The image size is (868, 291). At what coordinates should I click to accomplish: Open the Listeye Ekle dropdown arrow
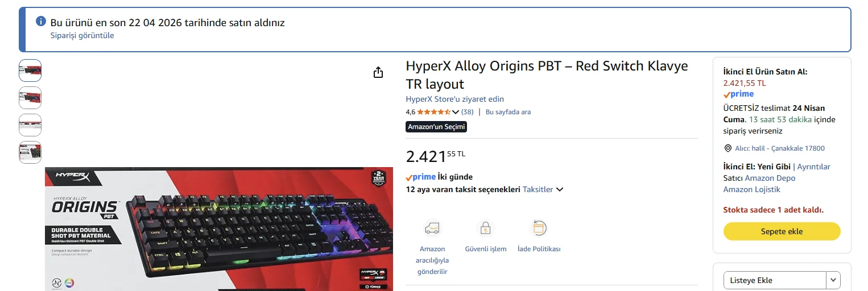click(x=833, y=280)
